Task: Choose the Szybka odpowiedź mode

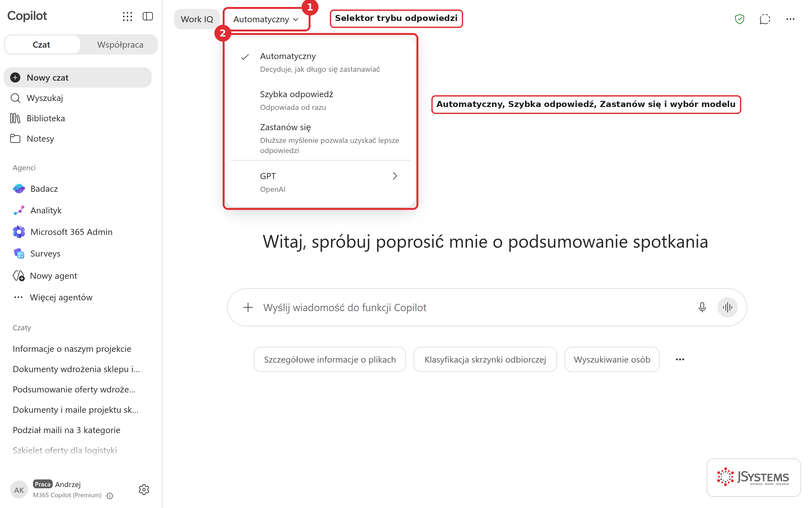Action: click(x=320, y=100)
